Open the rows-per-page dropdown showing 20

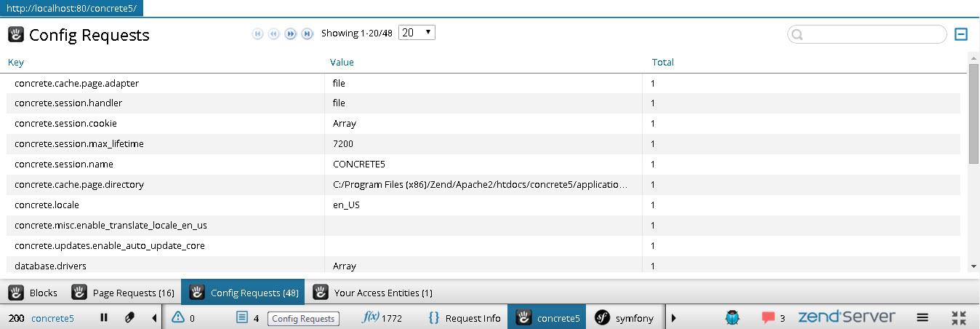417,33
